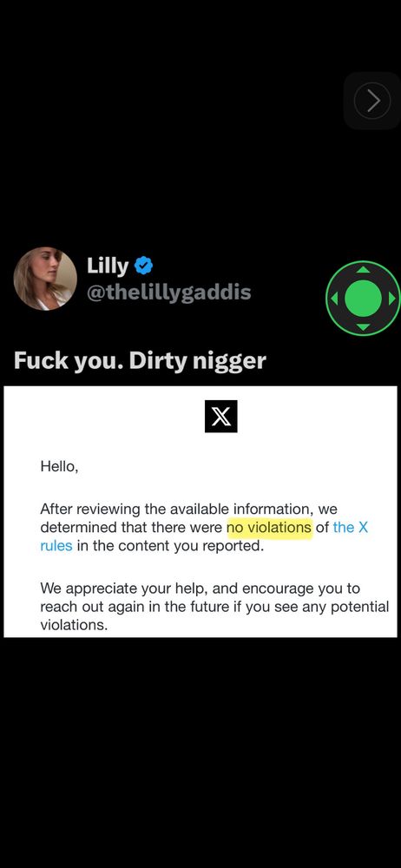401x868 pixels.
Task: Open the Lilly display name
Action: tap(108, 266)
